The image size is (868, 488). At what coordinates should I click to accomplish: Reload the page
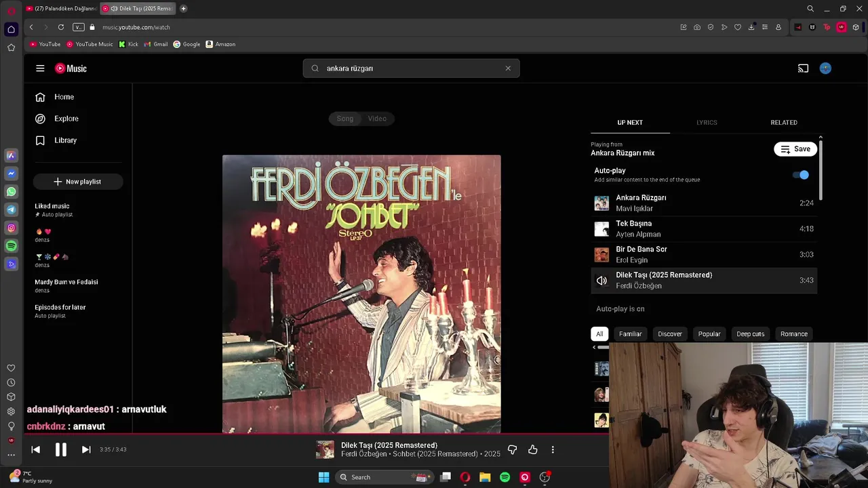(61, 27)
